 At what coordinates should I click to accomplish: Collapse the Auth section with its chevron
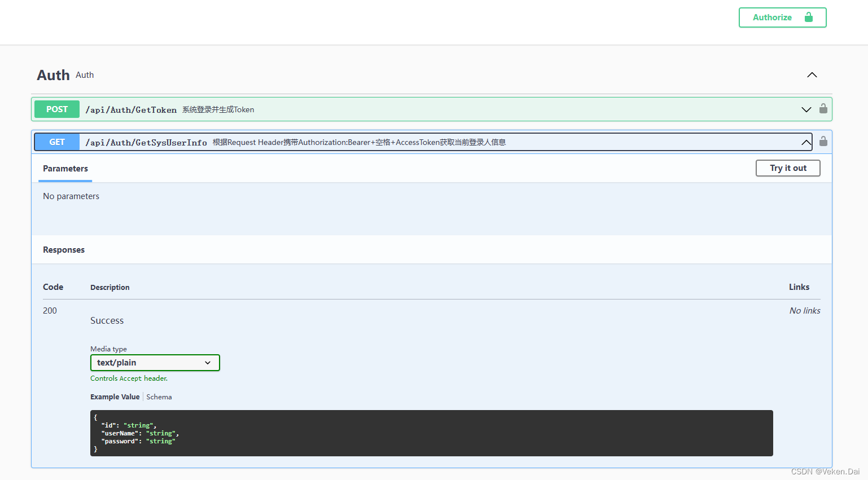pyautogui.click(x=812, y=74)
